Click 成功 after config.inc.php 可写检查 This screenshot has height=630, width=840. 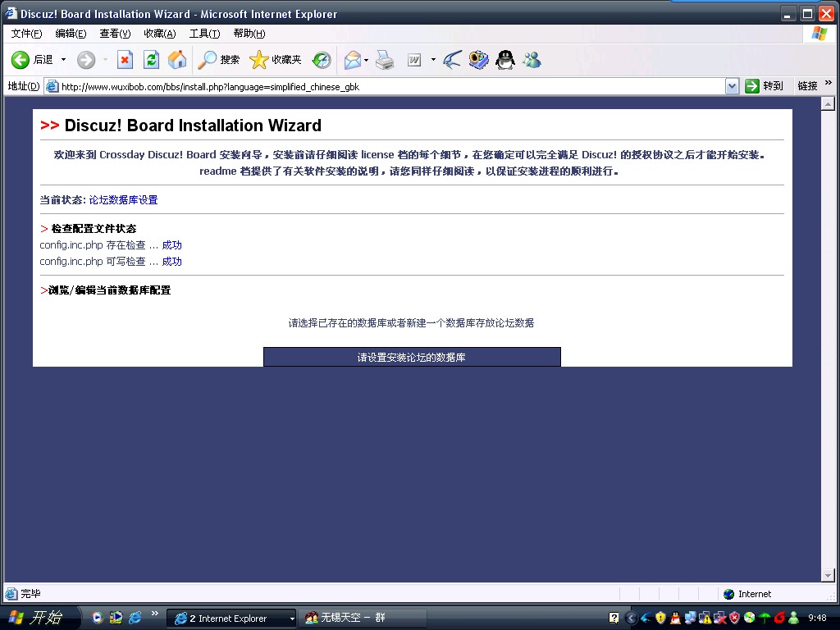click(172, 262)
